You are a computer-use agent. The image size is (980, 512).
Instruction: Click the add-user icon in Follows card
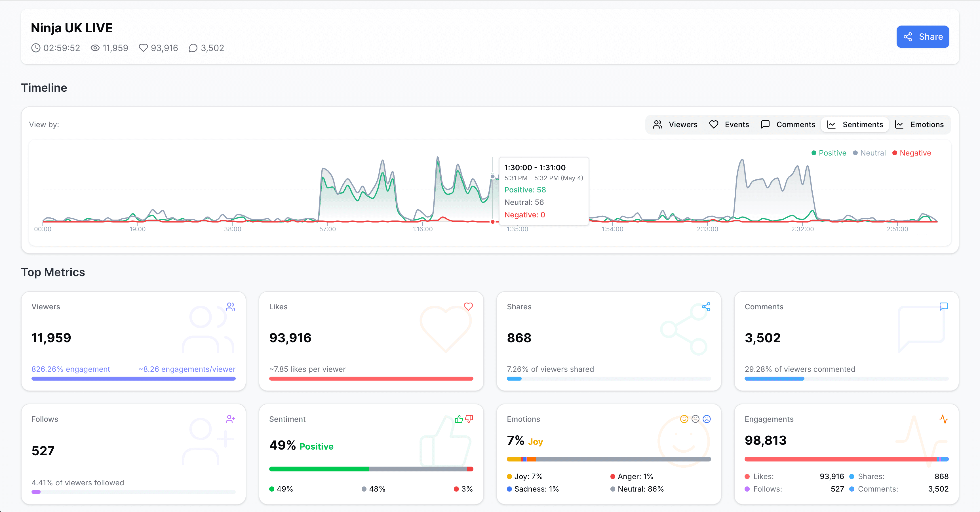(230, 419)
